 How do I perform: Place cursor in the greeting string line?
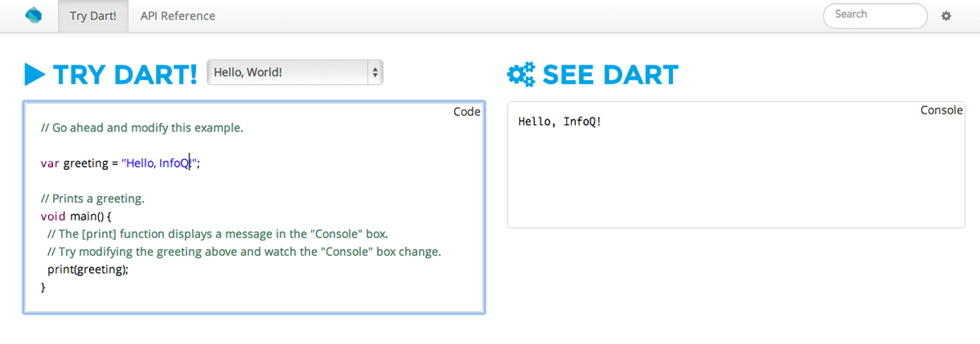[x=120, y=163]
